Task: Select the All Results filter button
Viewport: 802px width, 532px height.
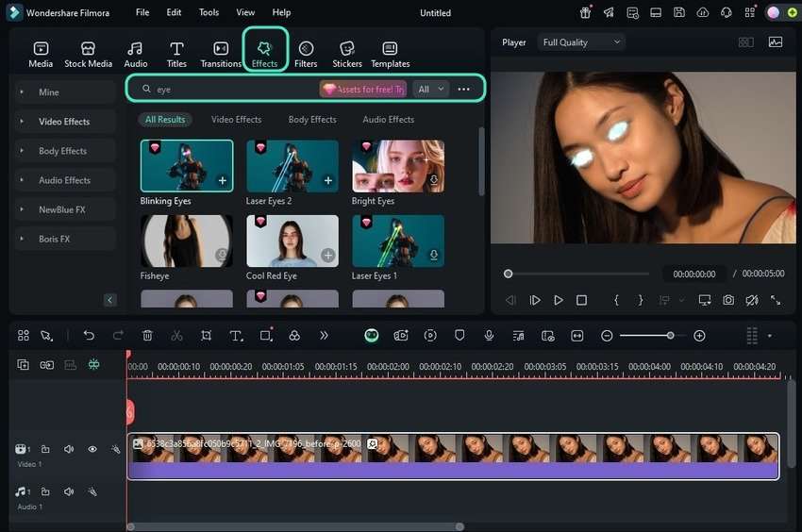Action: coord(165,120)
